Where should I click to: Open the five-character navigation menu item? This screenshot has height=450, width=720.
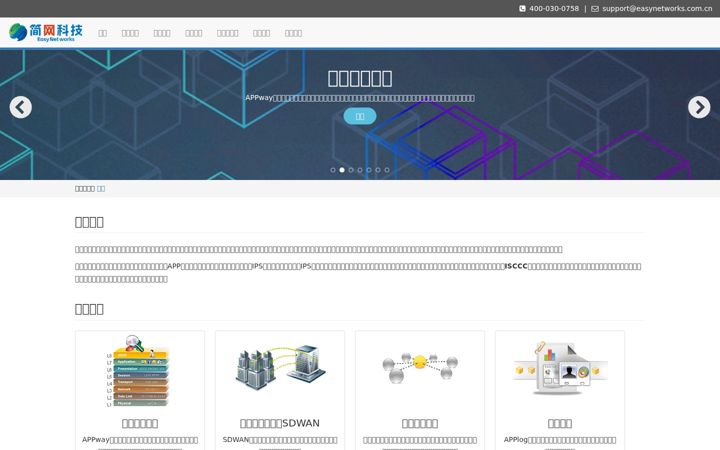click(228, 33)
